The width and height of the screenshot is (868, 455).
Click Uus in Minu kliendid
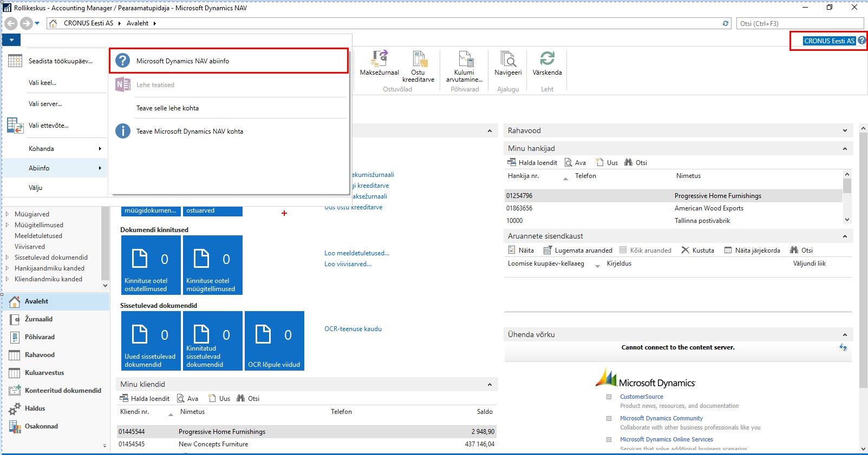point(219,398)
